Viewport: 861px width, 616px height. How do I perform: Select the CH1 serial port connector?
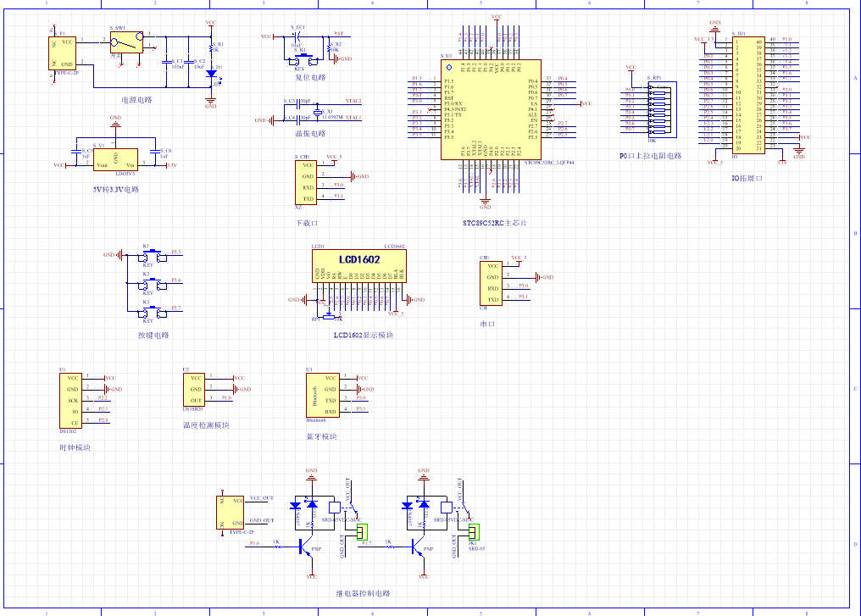click(x=492, y=283)
